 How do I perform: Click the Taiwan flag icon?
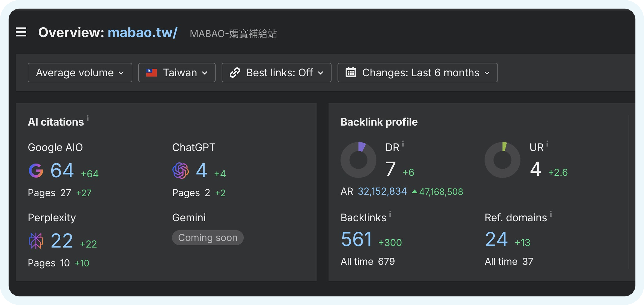click(x=151, y=73)
